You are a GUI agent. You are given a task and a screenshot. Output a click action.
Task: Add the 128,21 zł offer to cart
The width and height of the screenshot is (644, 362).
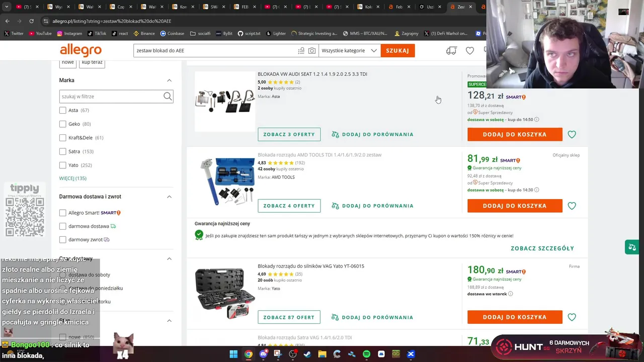[515, 134]
